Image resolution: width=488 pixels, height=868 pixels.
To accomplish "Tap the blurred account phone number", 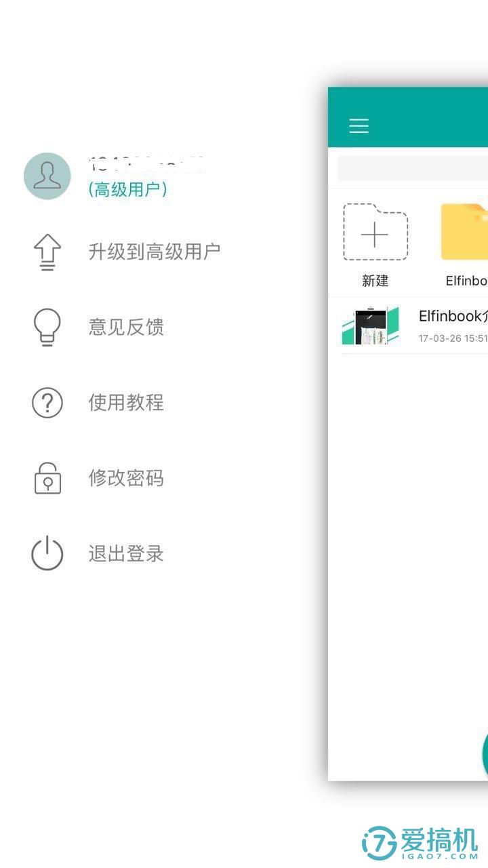I will (x=148, y=163).
